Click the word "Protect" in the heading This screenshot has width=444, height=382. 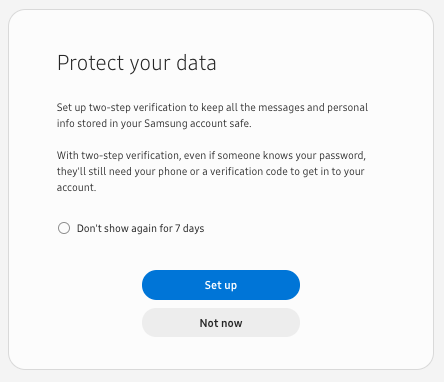pos(91,63)
